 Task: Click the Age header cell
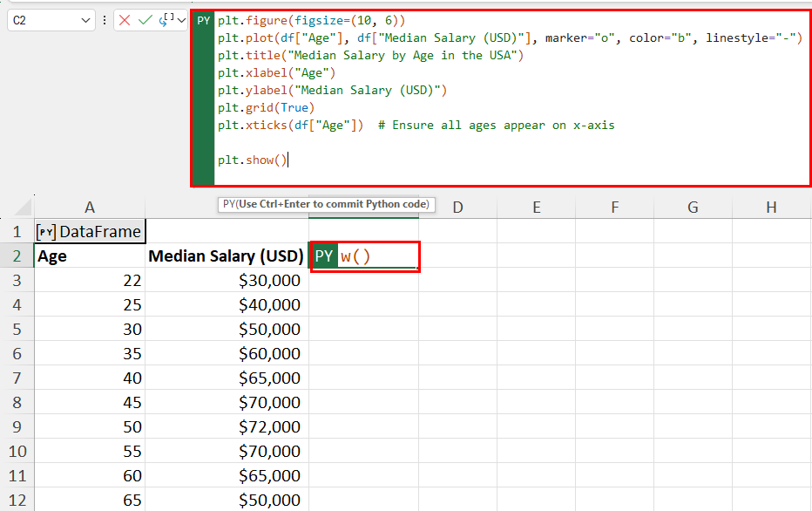pos(90,256)
